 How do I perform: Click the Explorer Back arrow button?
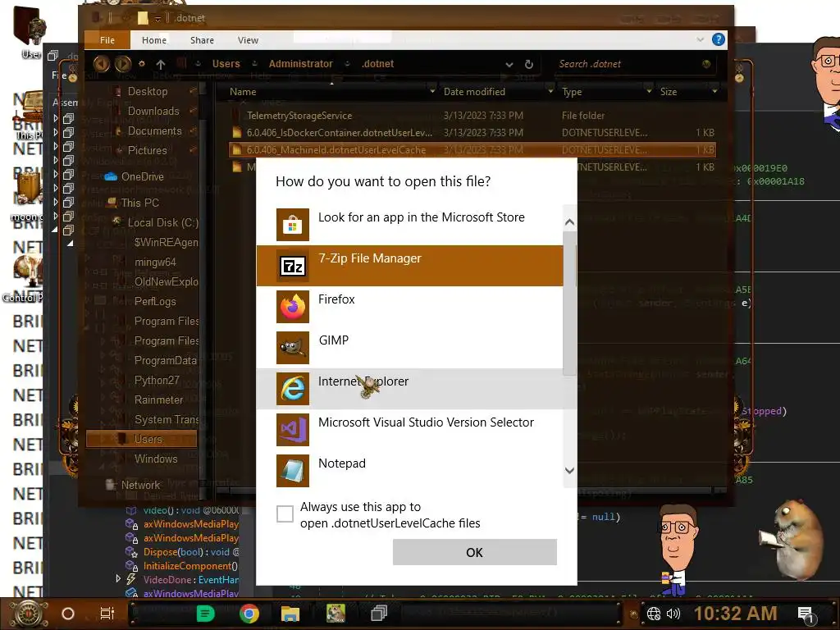coord(101,64)
